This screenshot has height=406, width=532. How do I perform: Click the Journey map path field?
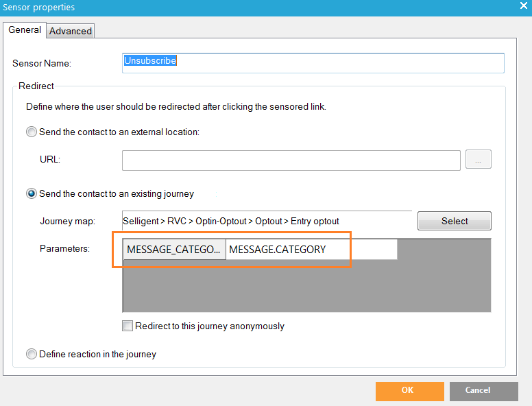(266, 221)
